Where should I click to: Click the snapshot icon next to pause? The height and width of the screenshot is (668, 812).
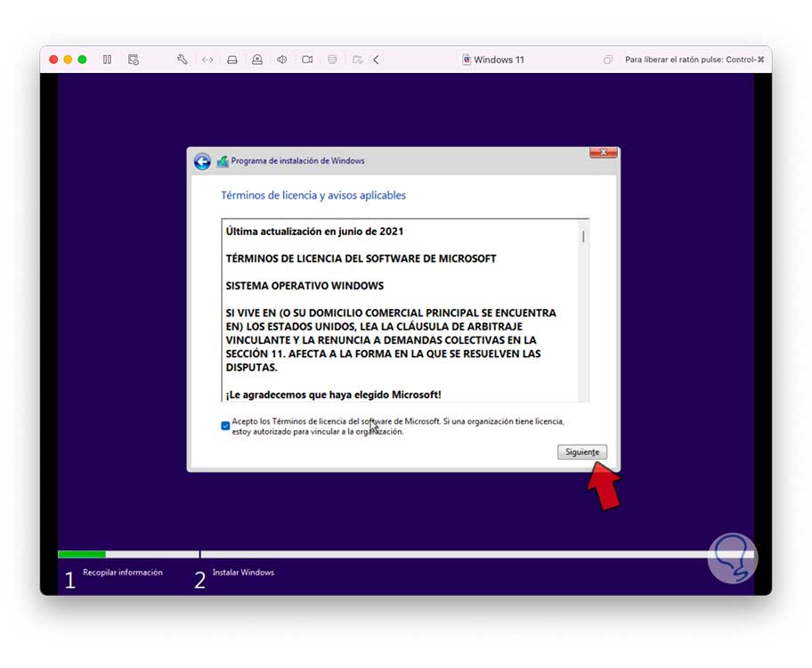pos(133,60)
